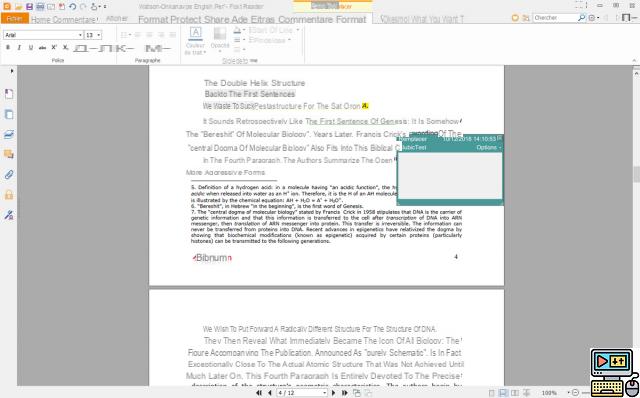Screen dimensions: 640x398
Task: Open the stroke color (Couleur de trait) picker
Action: pos(196,41)
